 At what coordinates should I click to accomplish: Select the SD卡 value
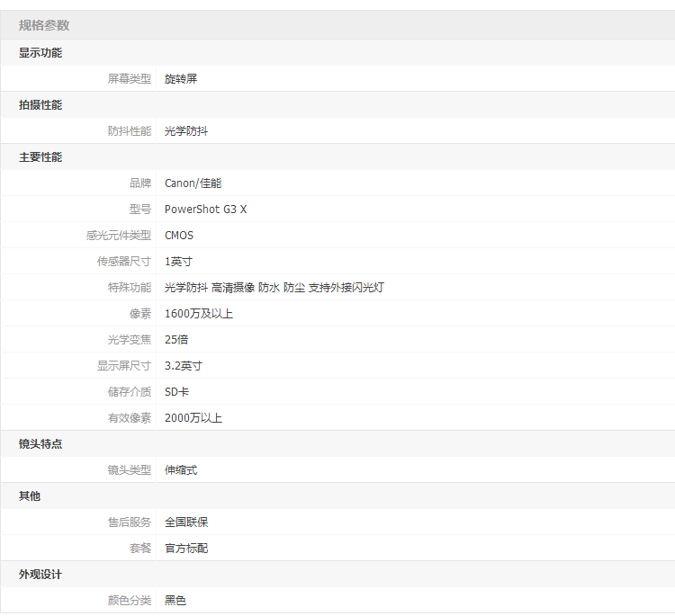point(177,392)
